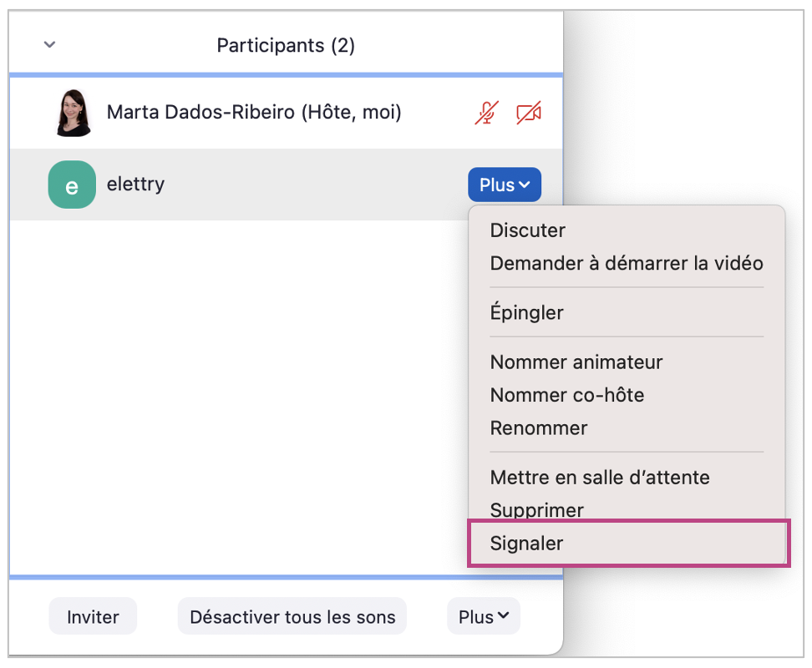This screenshot has height=668, width=812.
Task: Select Discuter from the context menu
Action: [528, 230]
